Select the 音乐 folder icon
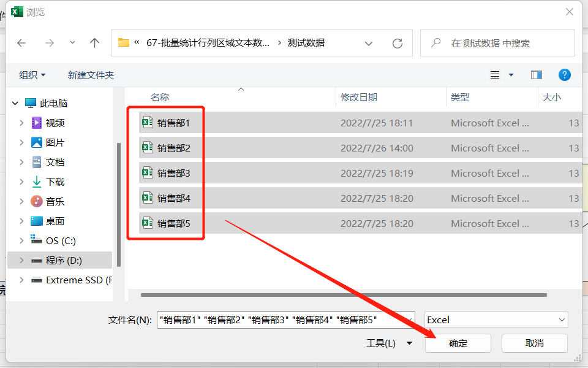This screenshot has height=368, width=588. pyautogui.click(x=37, y=201)
